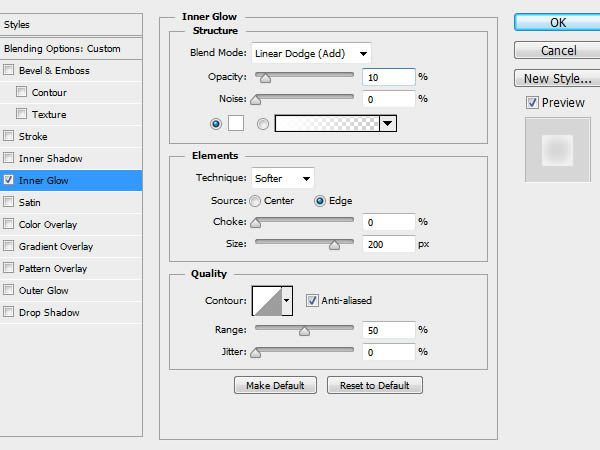The image size is (600, 450).
Task: Click the Size slider handle
Action: click(334, 245)
